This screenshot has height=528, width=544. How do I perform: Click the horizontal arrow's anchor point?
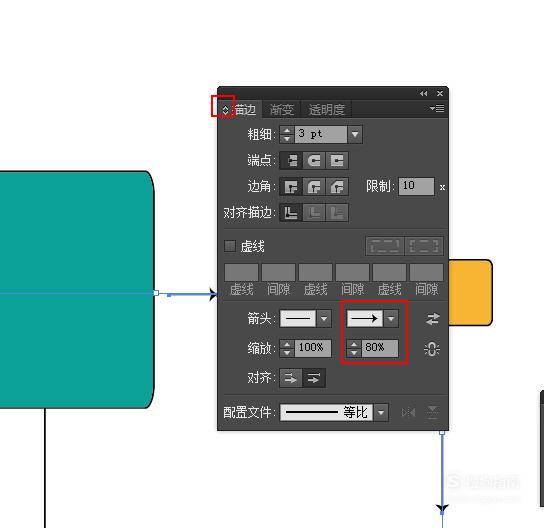(x=156, y=293)
